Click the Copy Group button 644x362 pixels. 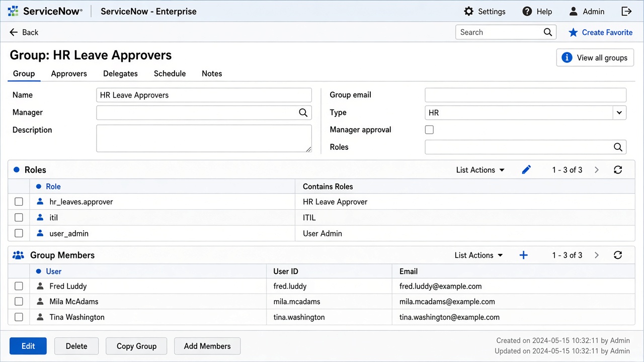point(136,346)
